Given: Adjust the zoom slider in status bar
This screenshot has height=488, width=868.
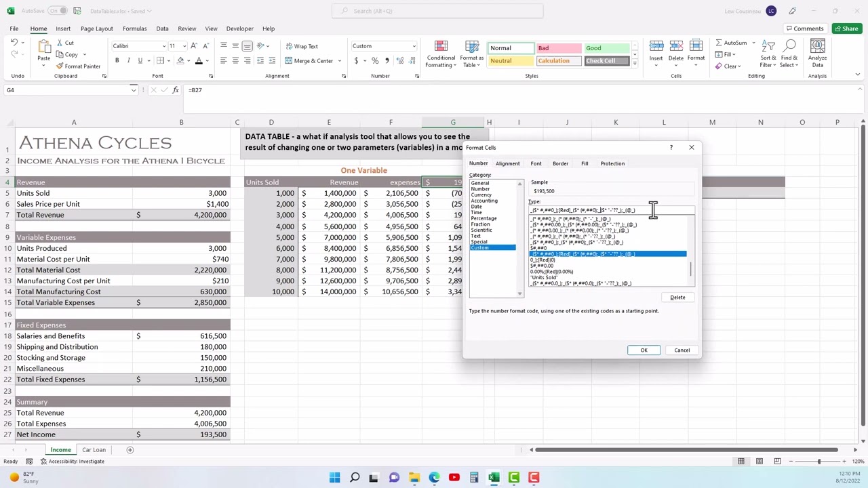Looking at the screenshot, I should [x=818, y=462].
